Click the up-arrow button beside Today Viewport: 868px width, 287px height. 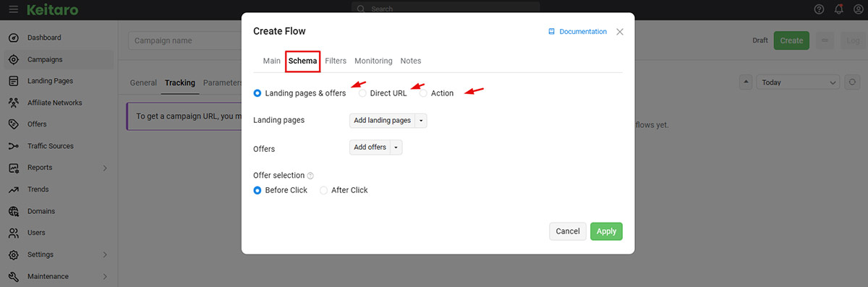(746, 82)
